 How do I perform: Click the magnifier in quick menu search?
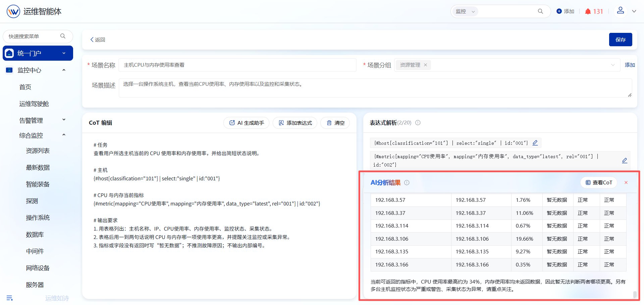[63, 36]
